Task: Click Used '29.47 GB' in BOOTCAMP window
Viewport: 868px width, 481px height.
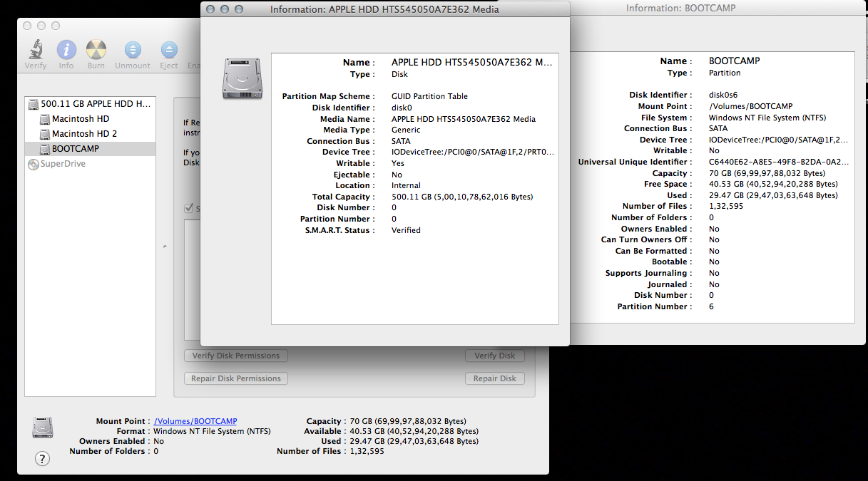Action: [x=773, y=195]
